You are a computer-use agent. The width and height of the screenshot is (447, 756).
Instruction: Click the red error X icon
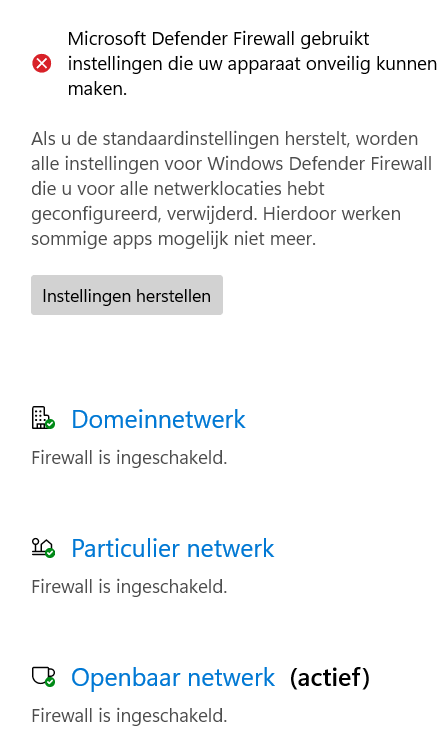tap(42, 64)
